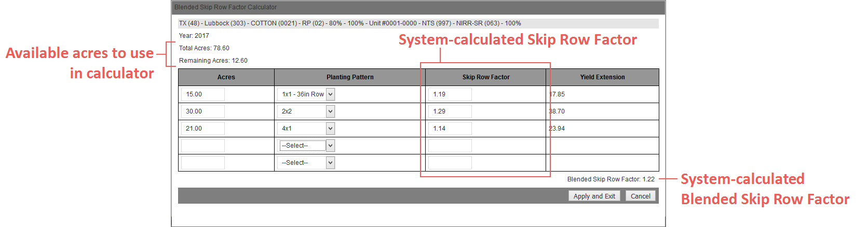The image size is (868, 227).
Task: Focus the Skip Row Factor field showing 1.14
Action: [x=450, y=129]
